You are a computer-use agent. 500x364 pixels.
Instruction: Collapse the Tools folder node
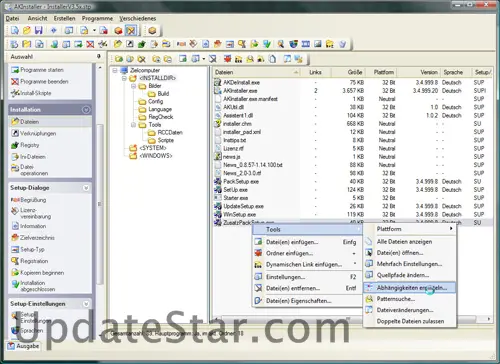(134, 125)
